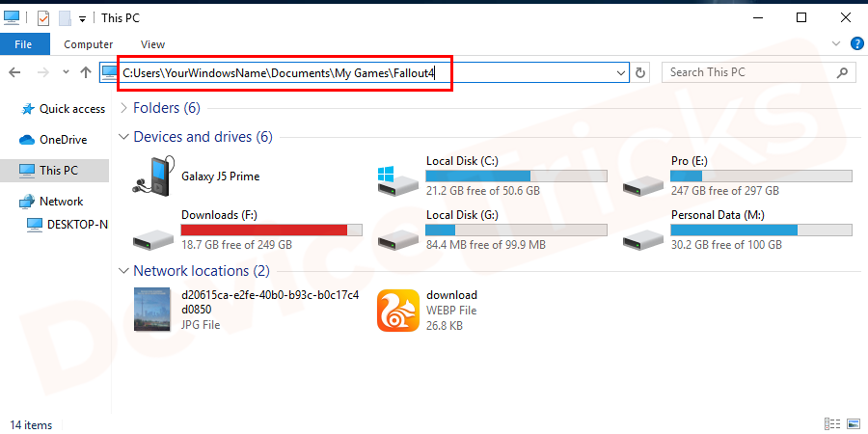
Task: Collapse the Devices and drives group
Action: coord(122,137)
